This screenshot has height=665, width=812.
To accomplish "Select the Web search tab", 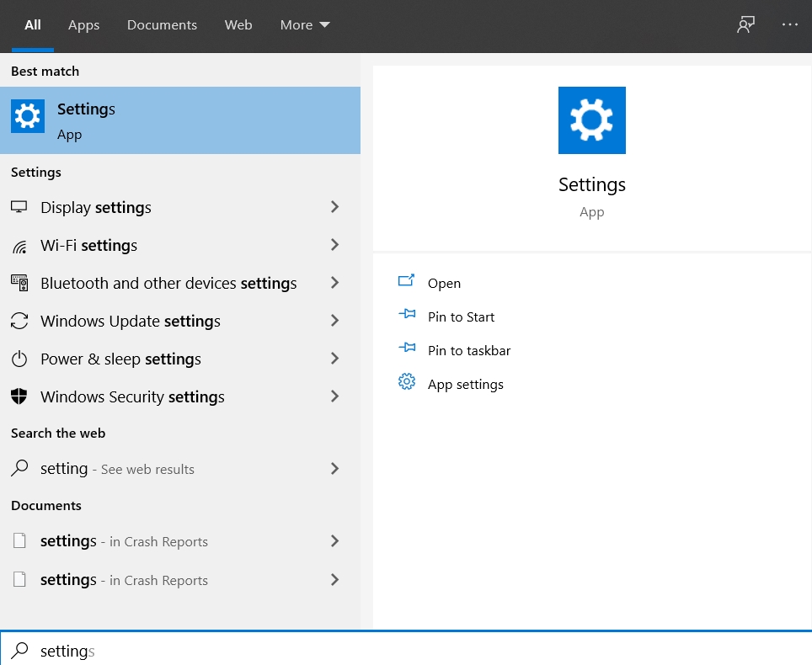I will (x=238, y=25).
